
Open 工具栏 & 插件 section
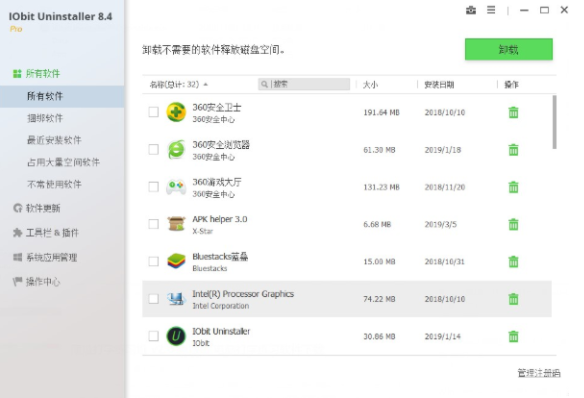pos(46,233)
